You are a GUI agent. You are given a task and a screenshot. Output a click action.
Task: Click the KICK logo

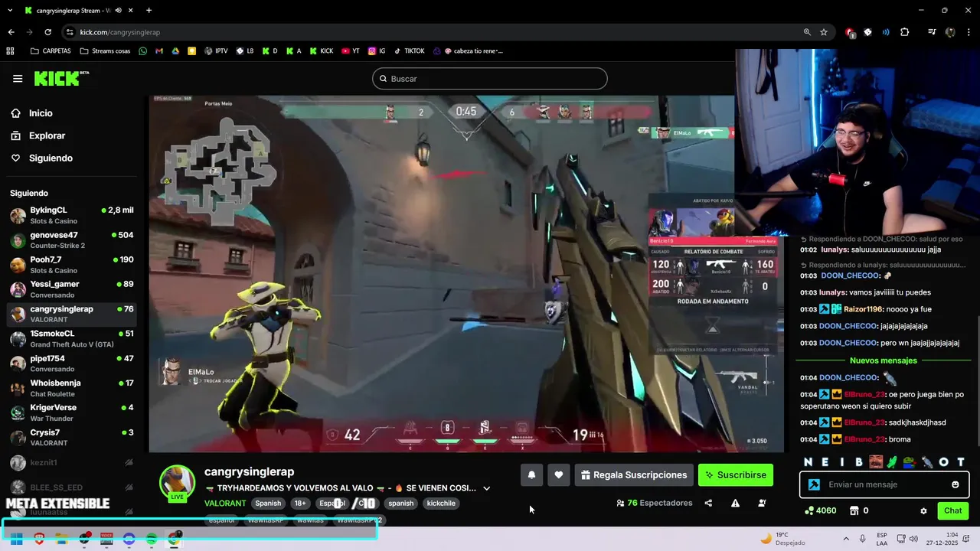pyautogui.click(x=61, y=78)
